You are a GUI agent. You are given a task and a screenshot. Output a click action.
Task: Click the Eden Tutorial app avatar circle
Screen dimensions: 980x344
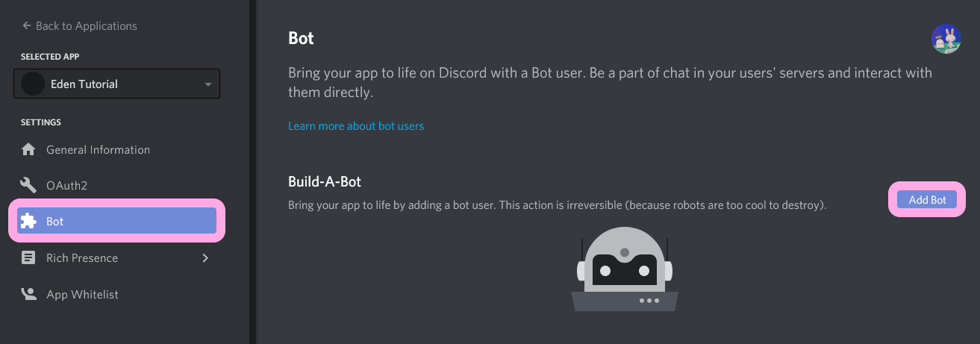32,84
